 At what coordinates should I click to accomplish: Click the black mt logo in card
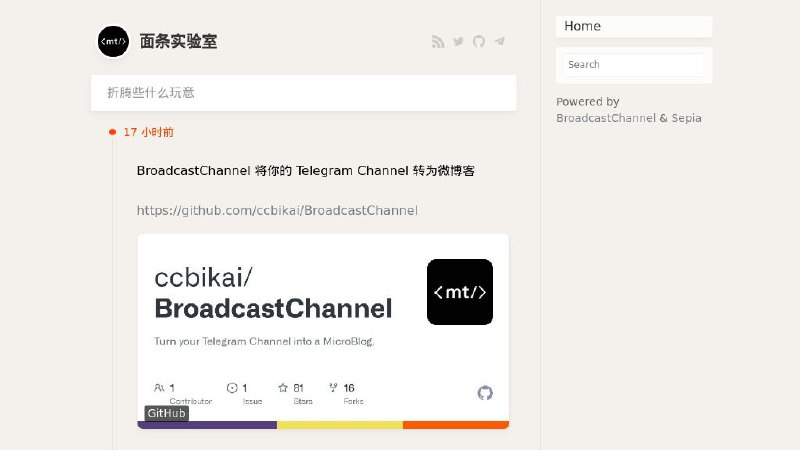coord(459,292)
